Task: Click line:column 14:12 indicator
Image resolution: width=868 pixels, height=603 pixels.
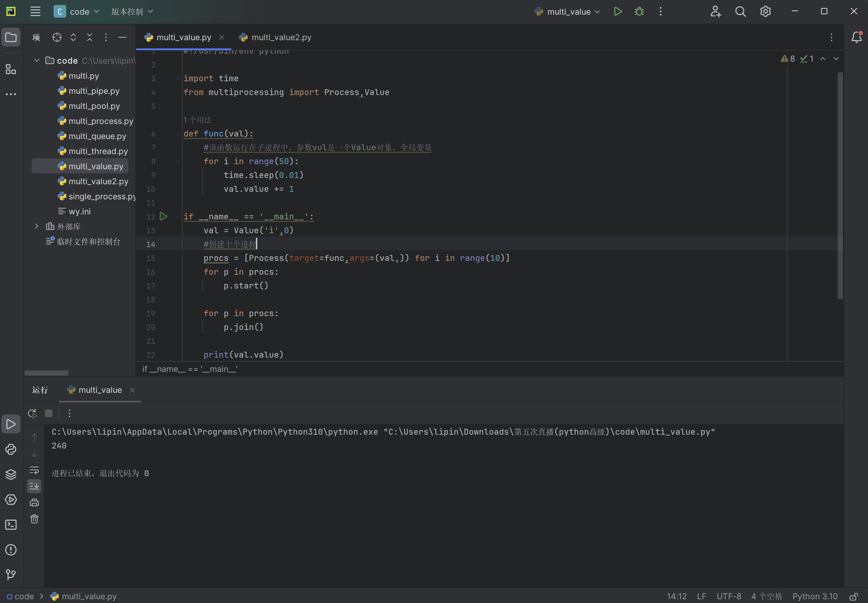Action: coord(677,596)
